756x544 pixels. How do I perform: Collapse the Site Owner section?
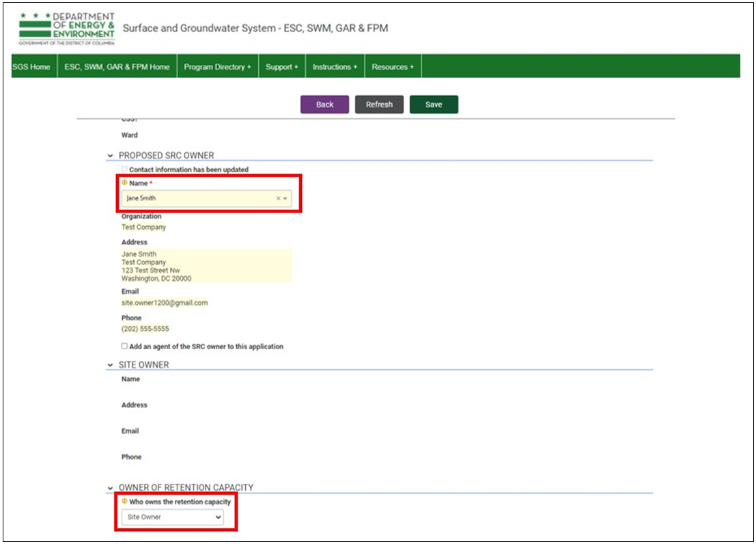click(111, 365)
